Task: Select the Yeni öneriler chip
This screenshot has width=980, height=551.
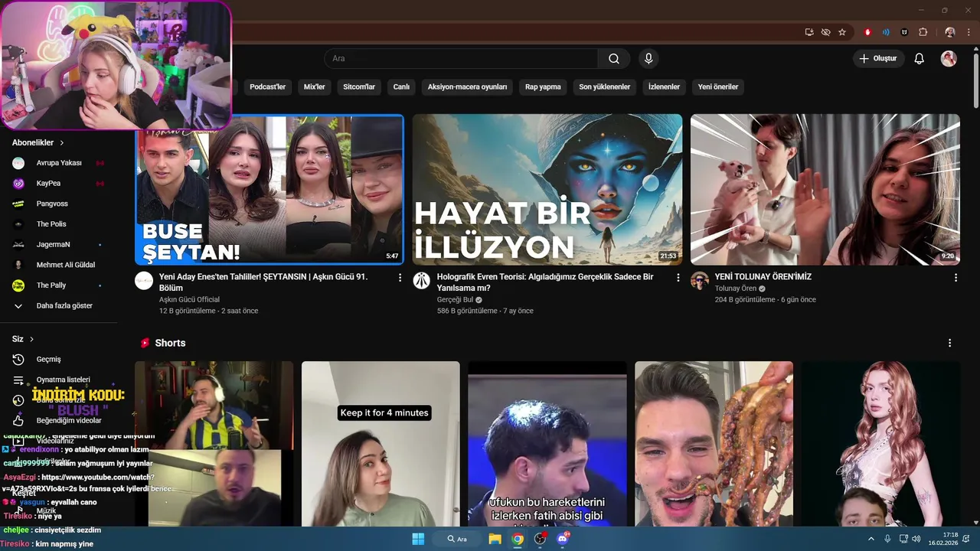Action: click(718, 87)
